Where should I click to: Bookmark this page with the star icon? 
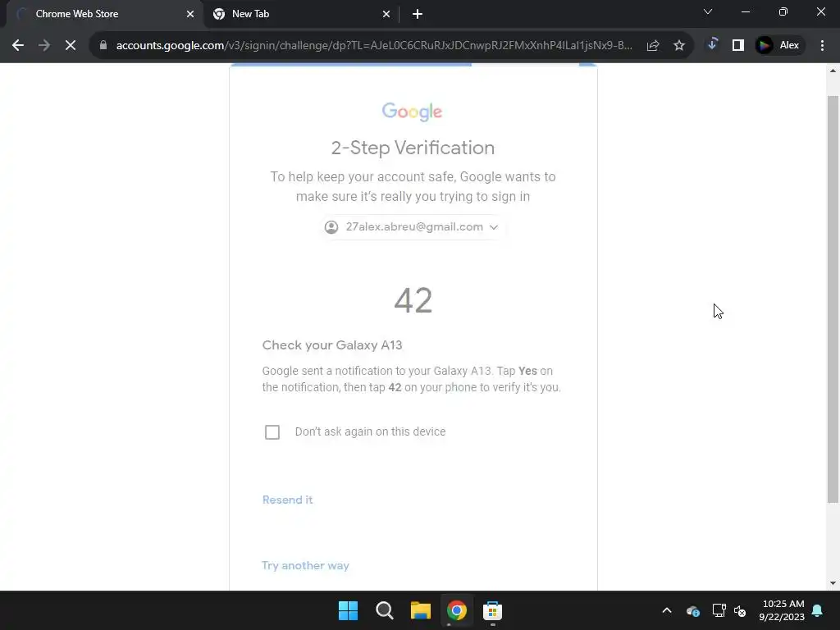(678, 46)
